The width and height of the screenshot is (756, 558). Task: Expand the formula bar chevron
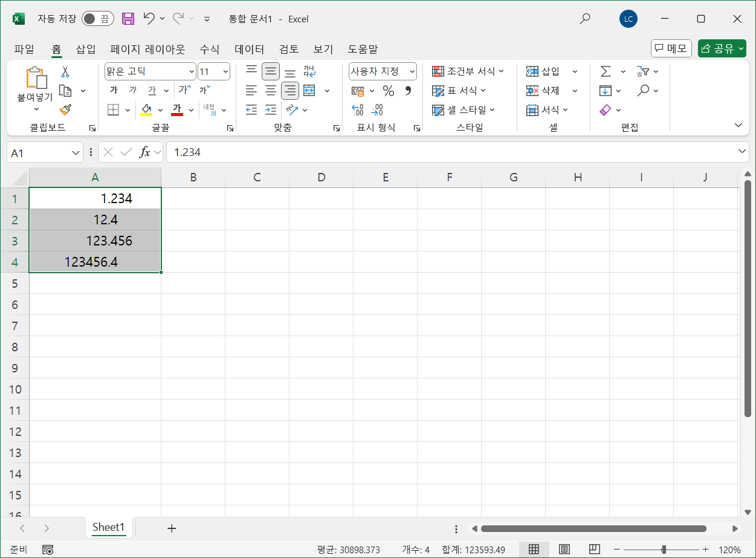pos(743,151)
